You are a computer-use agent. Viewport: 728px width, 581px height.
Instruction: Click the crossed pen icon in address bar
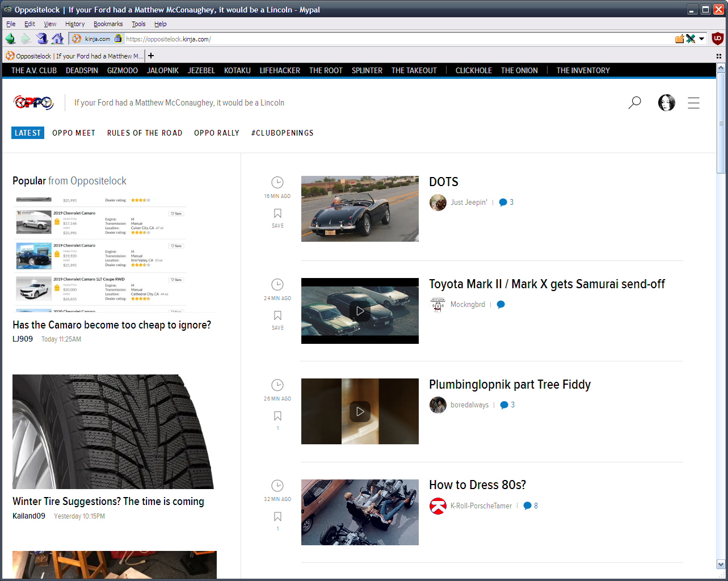[x=691, y=39]
